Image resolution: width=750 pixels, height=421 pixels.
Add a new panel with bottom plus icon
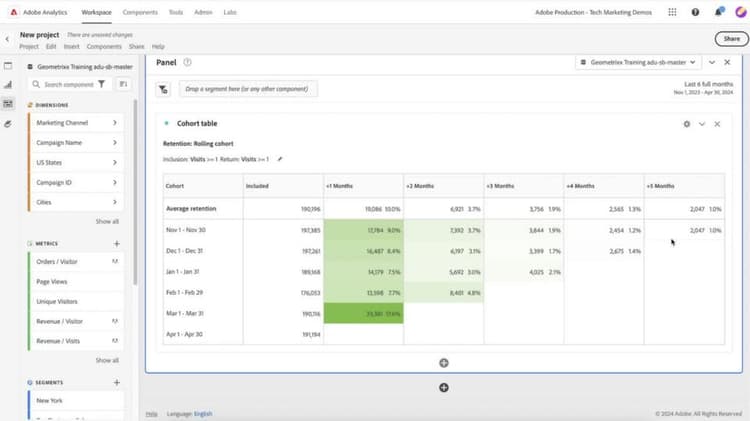[444, 388]
